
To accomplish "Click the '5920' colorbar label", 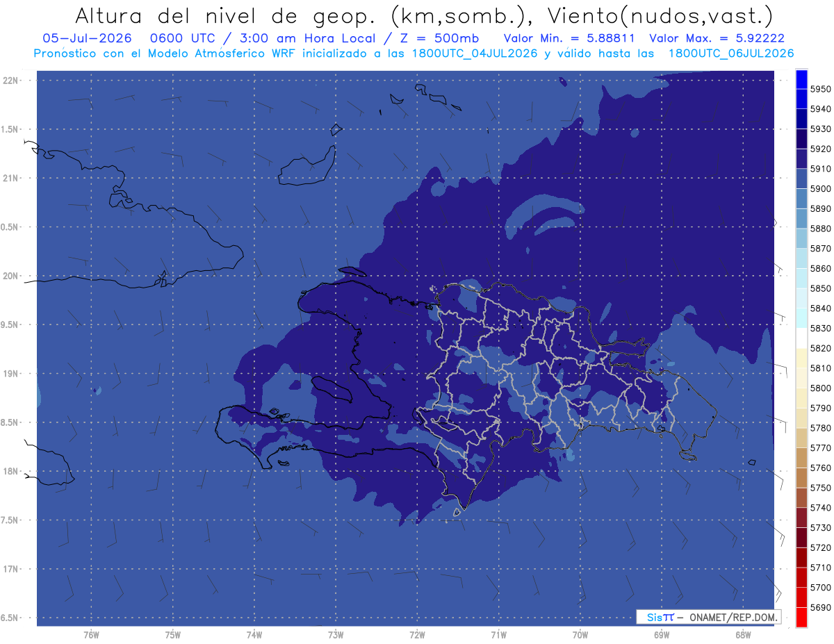I will (820, 149).
